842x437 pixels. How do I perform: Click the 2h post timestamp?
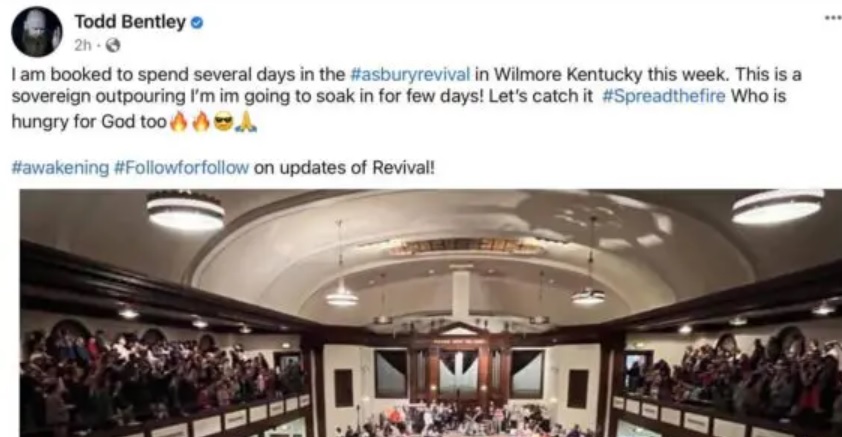tap(83, 46)
